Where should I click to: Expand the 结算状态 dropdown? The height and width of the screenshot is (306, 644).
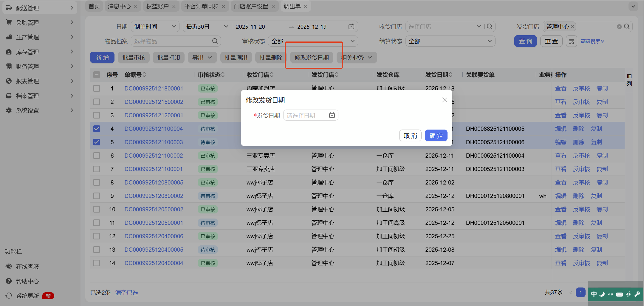(x=450, y=41)
